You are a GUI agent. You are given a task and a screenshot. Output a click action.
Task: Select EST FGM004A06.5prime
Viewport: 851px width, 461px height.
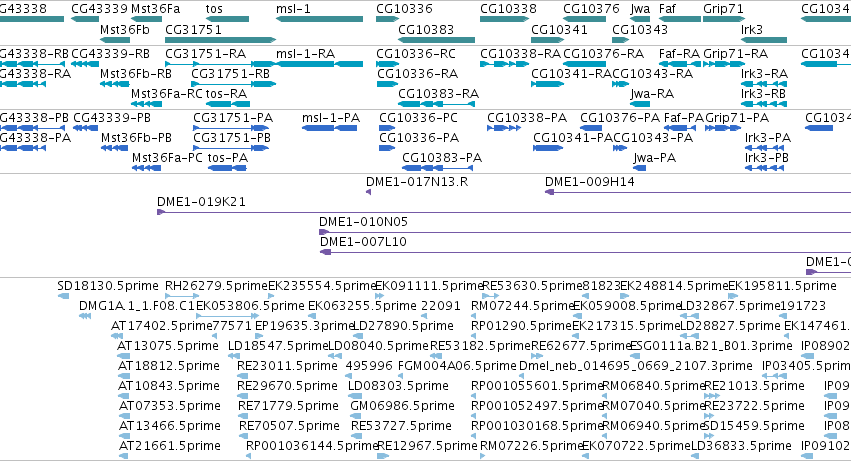tap(457, 366)
